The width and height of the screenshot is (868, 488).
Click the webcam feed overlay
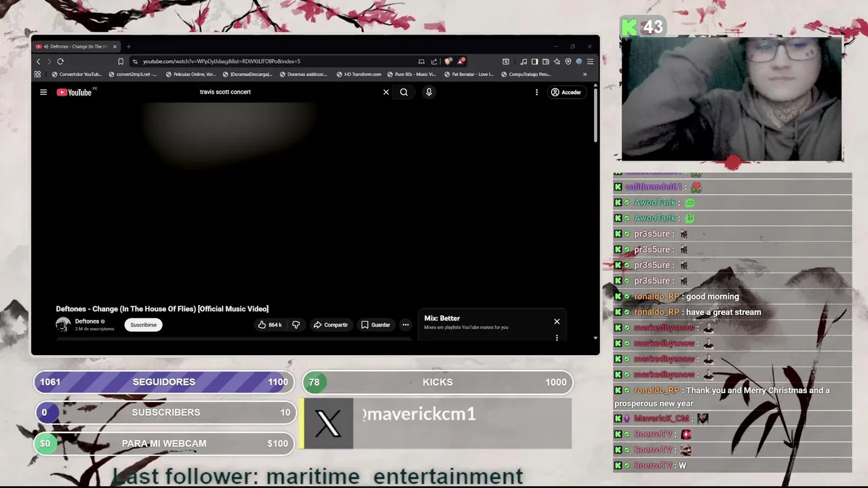[732, 99]
